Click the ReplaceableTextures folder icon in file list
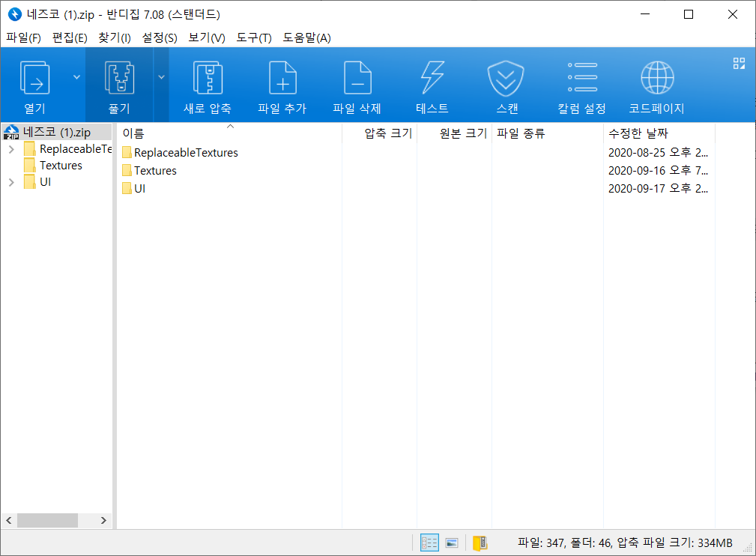Image resolution: width=756 pixels, height=556 pixels. 127,153
